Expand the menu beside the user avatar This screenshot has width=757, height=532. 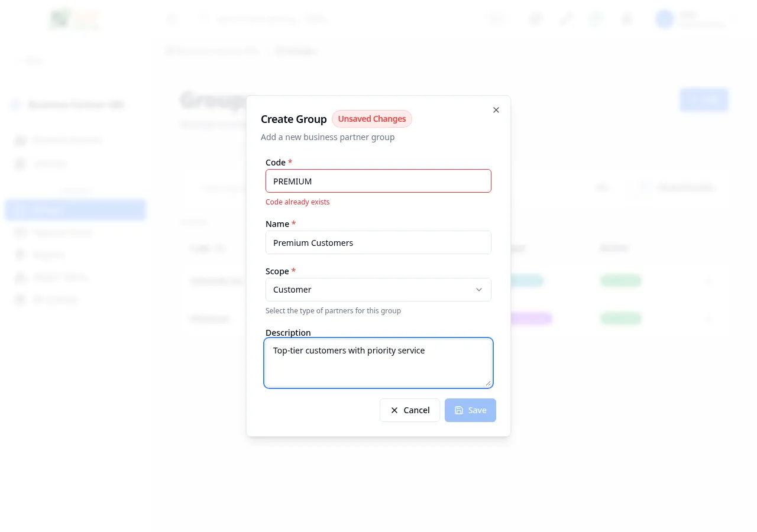pyautogui.click(x=733, y=19)
